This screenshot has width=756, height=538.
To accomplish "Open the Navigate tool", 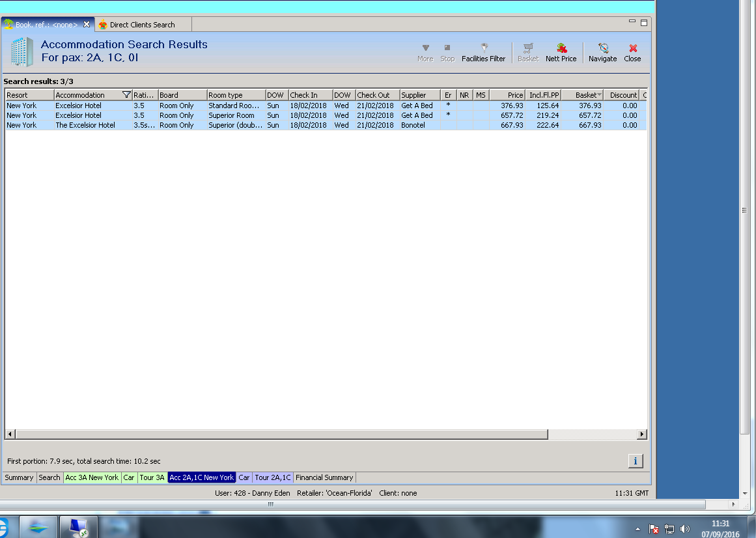I will pyautogui.click(x=603, y=53).
